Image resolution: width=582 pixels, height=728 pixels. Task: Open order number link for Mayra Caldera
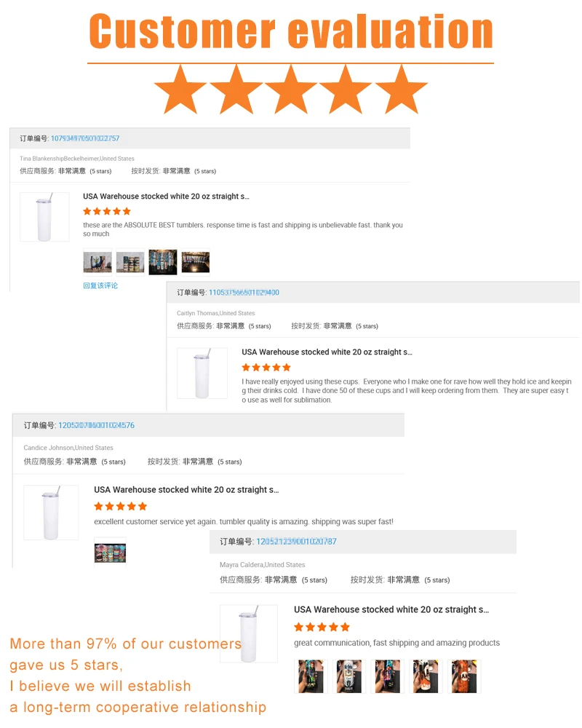296,542
